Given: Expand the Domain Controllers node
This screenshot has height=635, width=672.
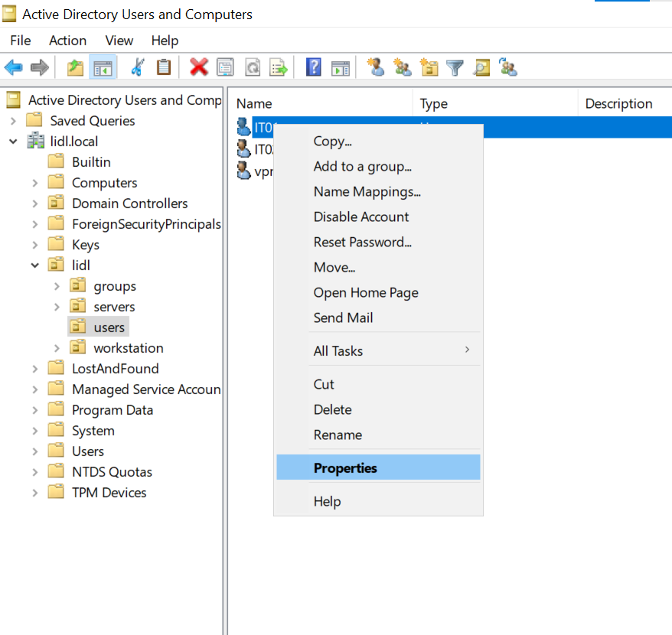Looking at the screenshot, I should click(x=35, y=204).
